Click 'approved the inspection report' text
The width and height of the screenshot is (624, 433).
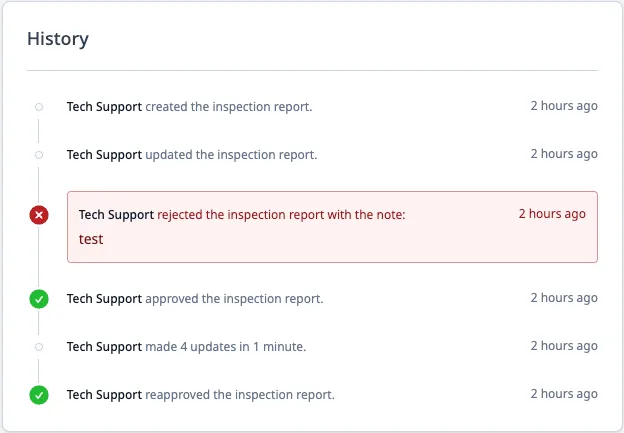(x=234, y=299)
